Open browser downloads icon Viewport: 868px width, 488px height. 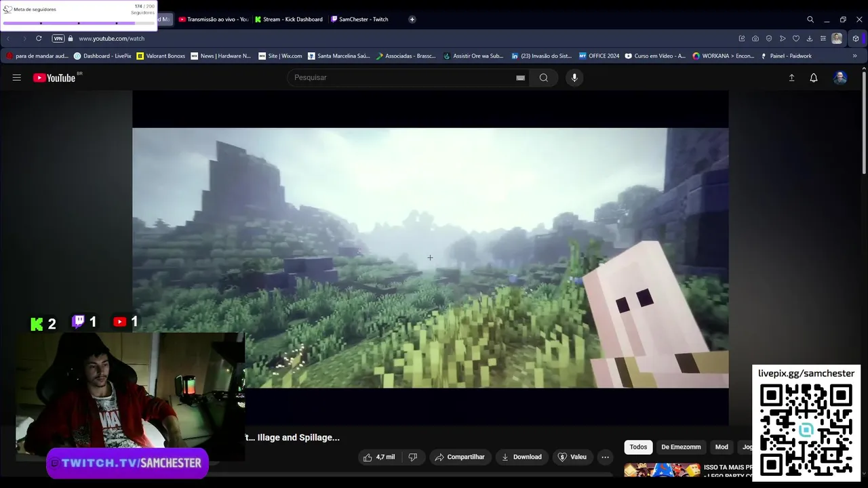810,39
